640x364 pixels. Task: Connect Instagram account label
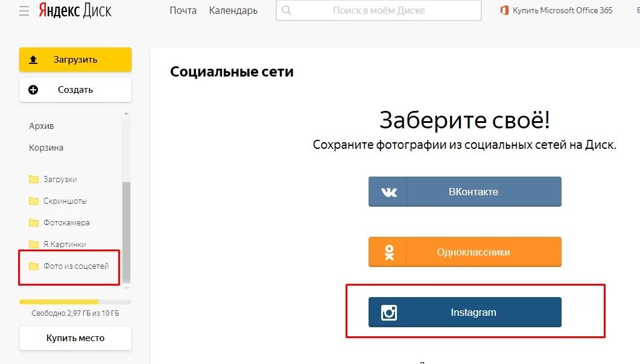(x=474, y=313)
